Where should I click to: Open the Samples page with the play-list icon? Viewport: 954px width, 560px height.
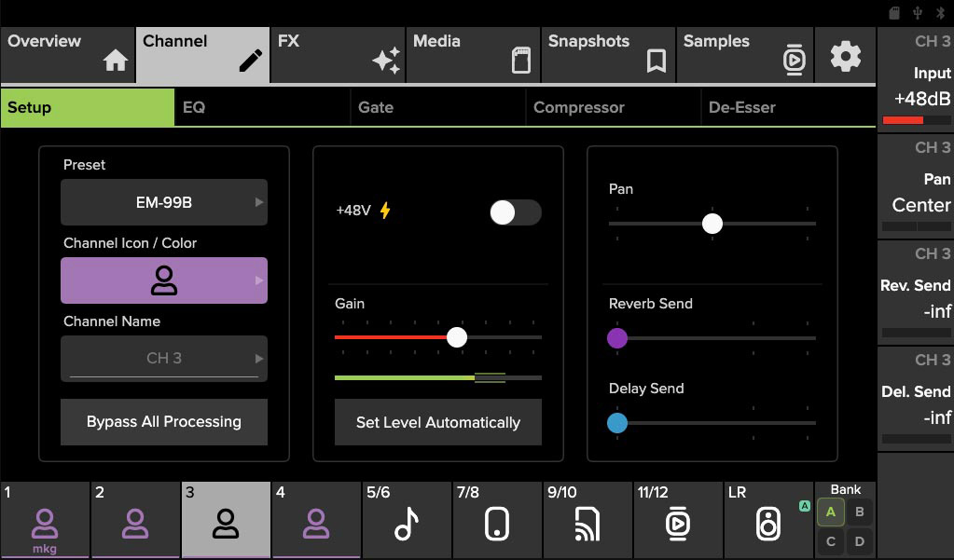(x=744, y=53)
